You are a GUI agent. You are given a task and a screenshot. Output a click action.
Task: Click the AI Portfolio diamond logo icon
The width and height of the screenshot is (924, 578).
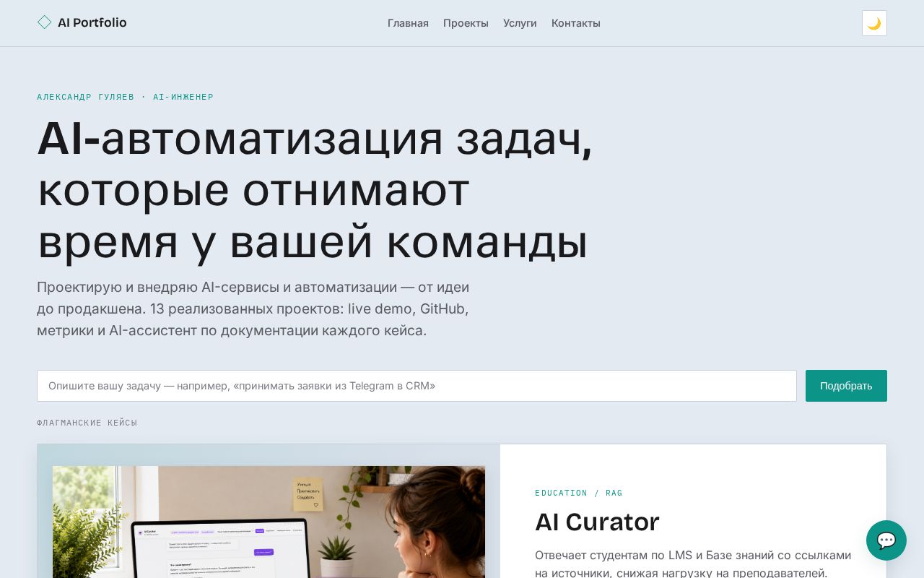[x=44, y=22]
